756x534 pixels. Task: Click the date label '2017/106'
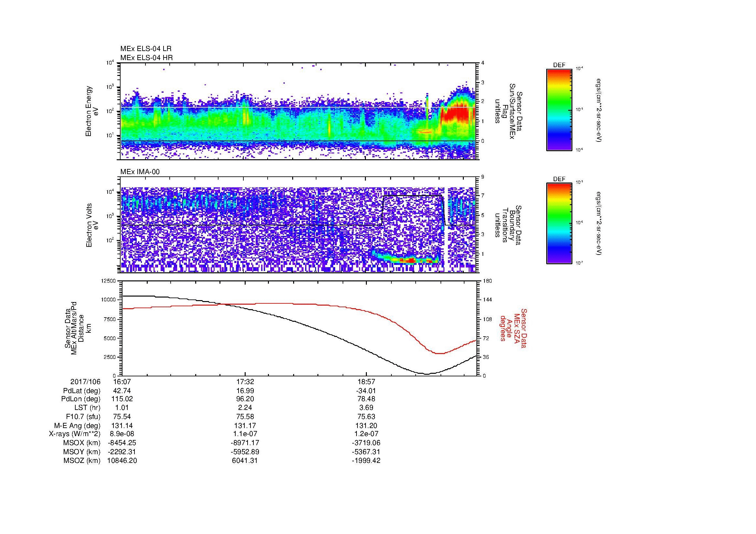point(85,382)
